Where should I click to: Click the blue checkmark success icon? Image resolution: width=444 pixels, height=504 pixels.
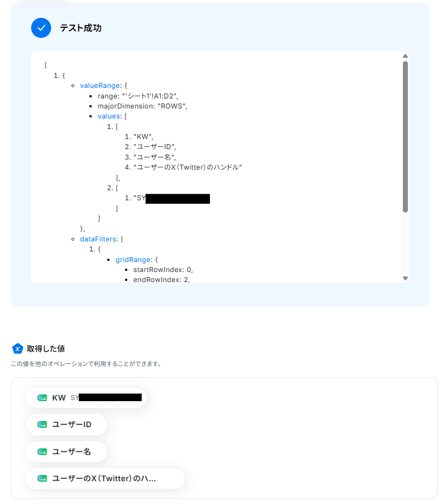[41, 28]
